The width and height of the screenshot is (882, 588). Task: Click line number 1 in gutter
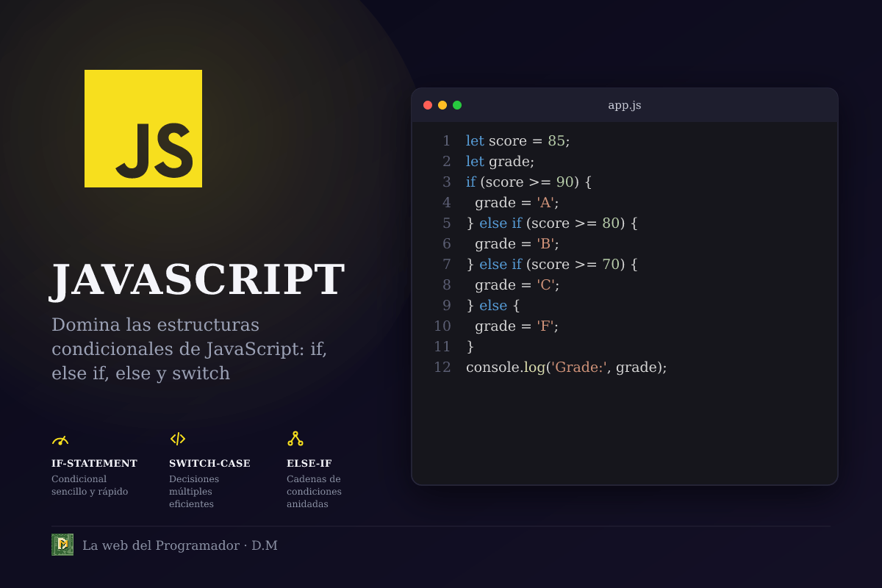coord(446,140)
